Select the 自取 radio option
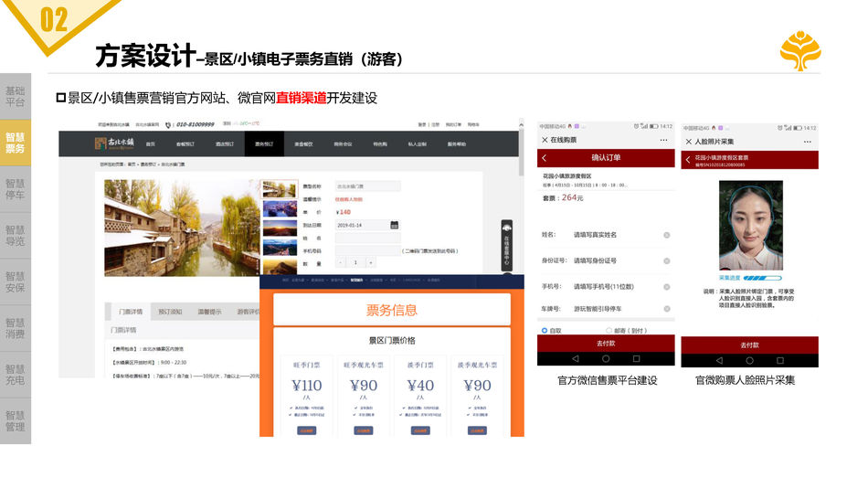The image size is (868, 488). (545, 330)
